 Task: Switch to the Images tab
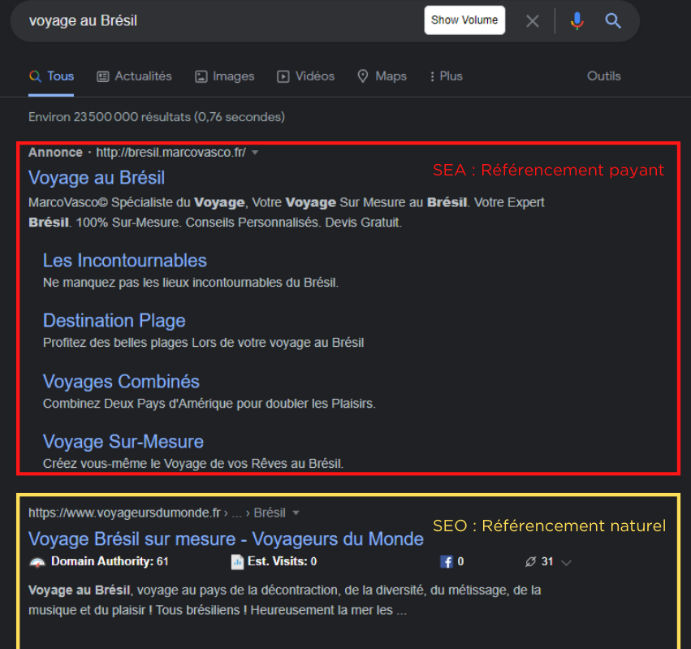225,76
